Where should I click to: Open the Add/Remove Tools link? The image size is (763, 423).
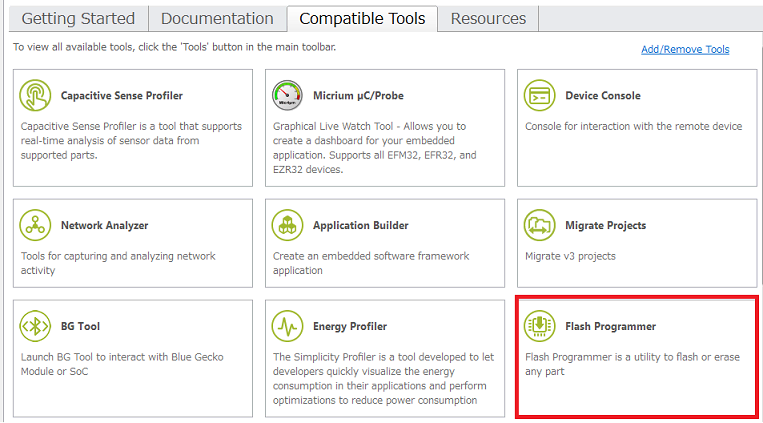point(685,49)
